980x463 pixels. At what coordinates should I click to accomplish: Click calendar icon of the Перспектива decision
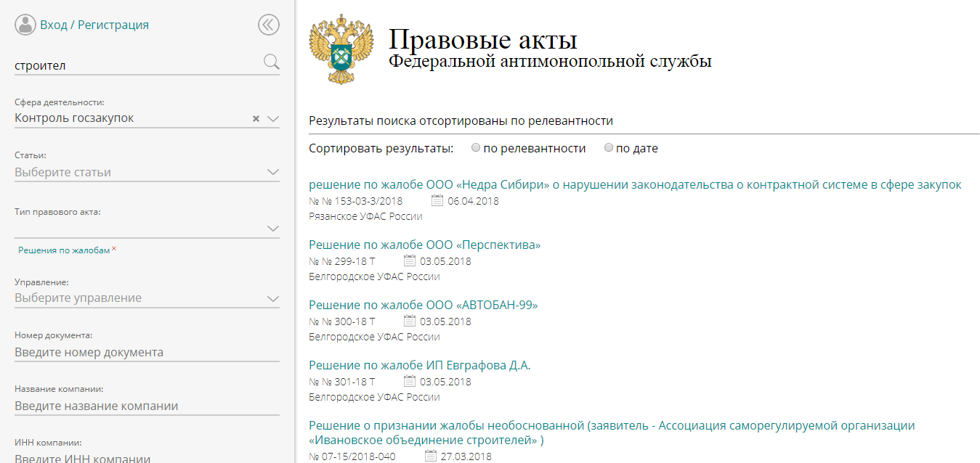click(x=409, y=261)
